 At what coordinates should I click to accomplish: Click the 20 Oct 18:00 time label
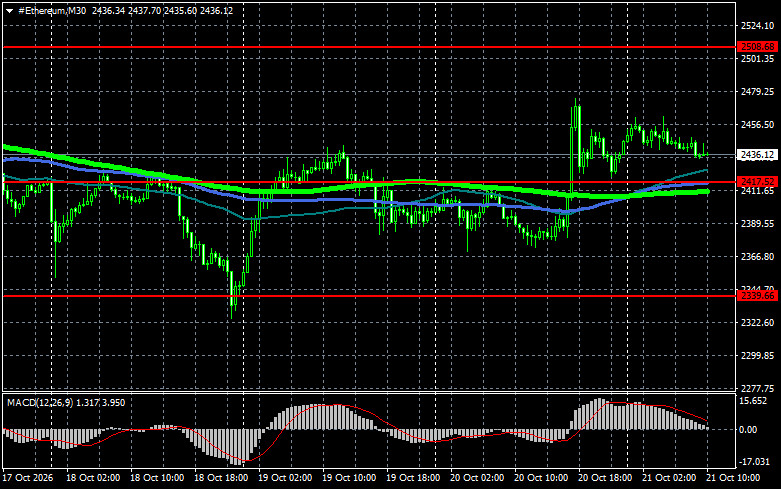605,478
